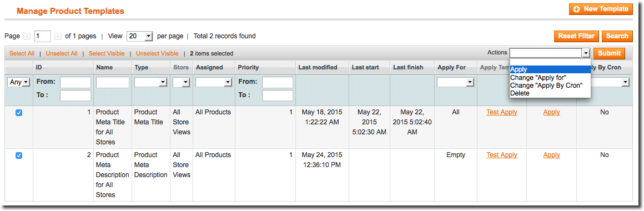Image resolution: width=644 pixels, height=211 pixels.
Task: Click the Reset Filter button
Action: pos(576,36)
